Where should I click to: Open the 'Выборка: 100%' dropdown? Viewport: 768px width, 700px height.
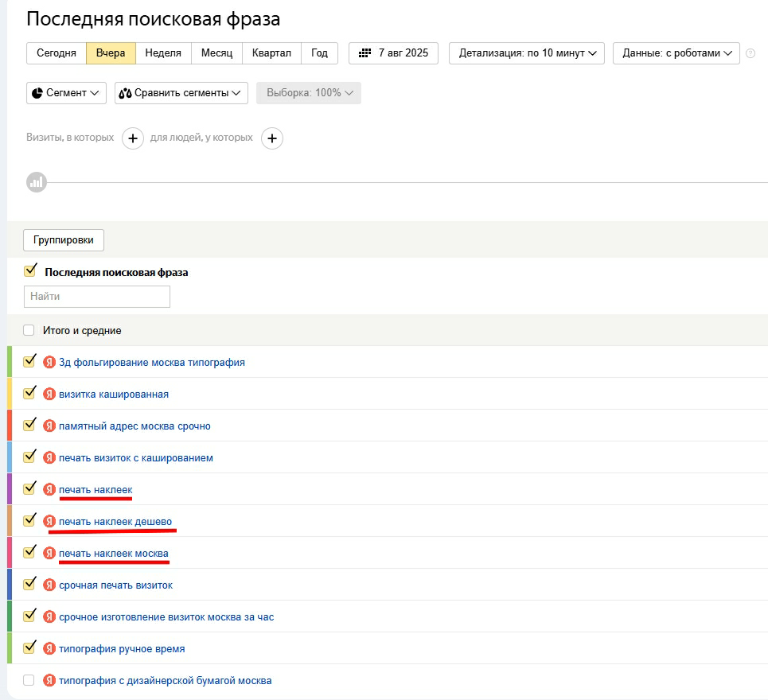click(x=309, y=93)
